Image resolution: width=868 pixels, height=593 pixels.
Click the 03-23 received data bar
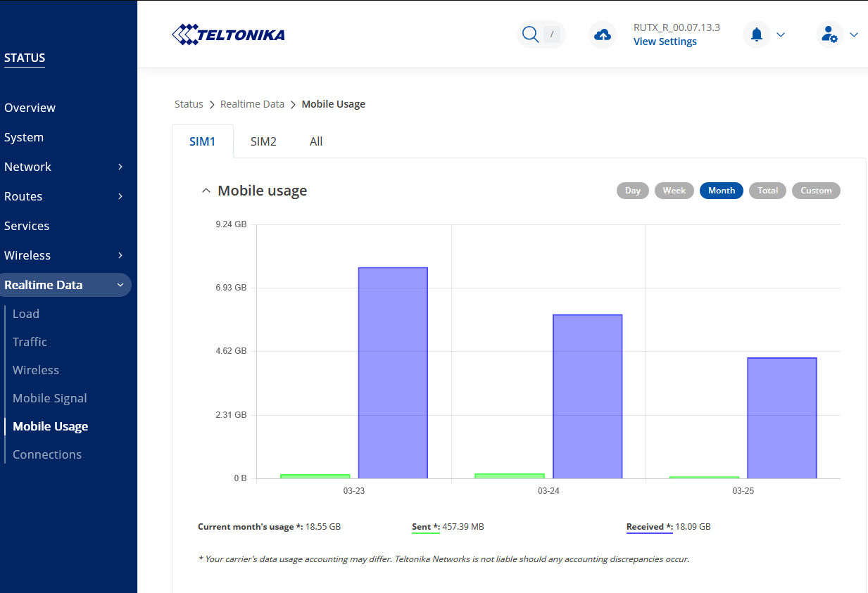393,373
